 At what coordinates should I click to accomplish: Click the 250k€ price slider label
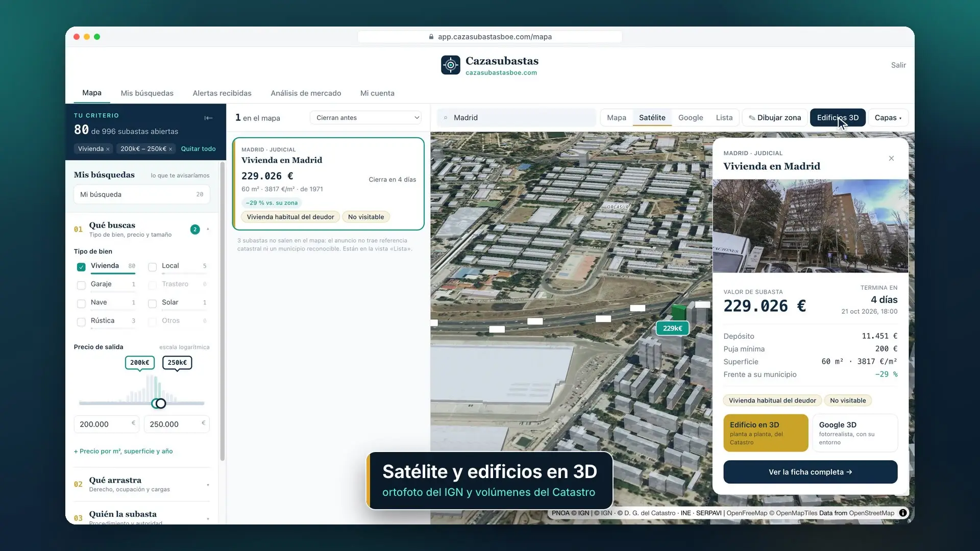tap(177, 363)
